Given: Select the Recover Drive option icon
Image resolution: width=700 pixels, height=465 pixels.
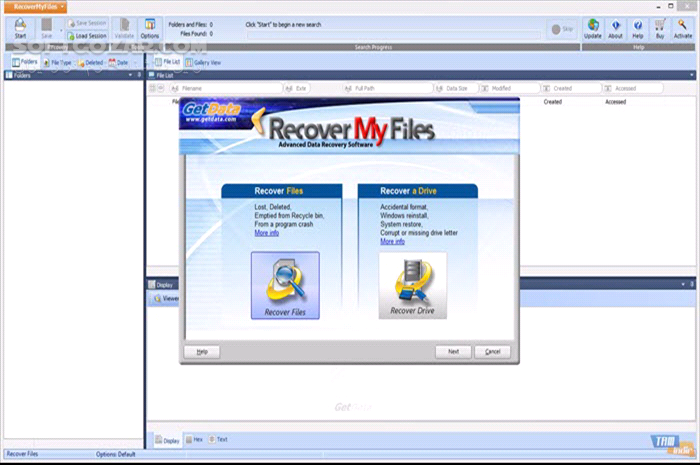Looking at the screenshot, I should point(412,285).
